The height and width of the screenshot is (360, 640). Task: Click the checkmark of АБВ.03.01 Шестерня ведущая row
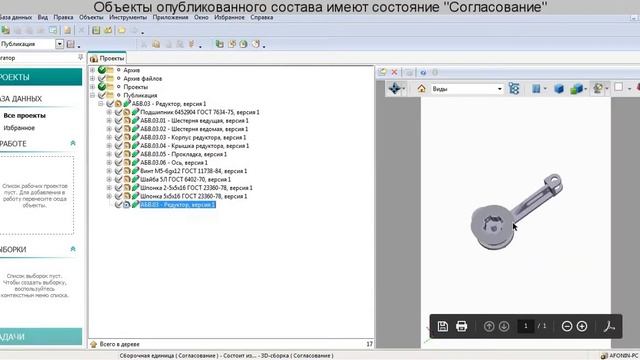pyautogui.click(x=118, y=120)
